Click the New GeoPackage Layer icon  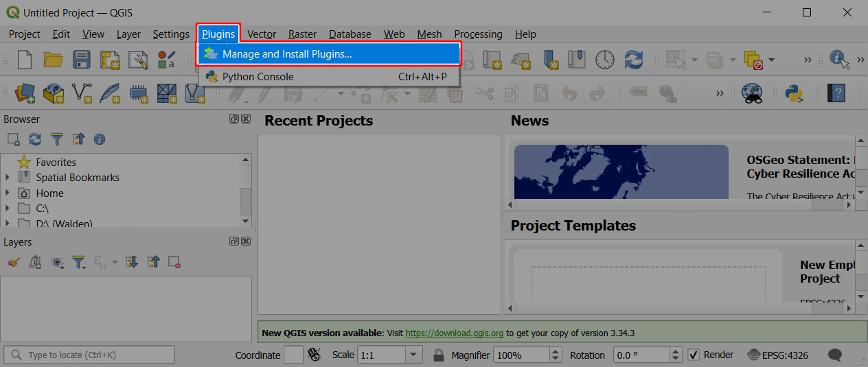[54, 93]
